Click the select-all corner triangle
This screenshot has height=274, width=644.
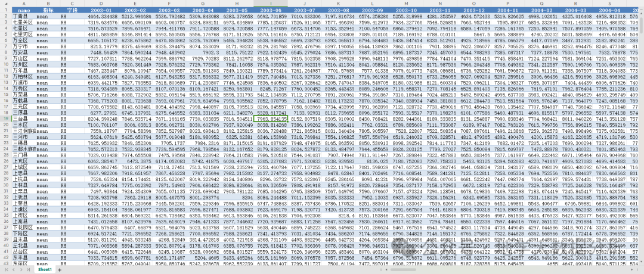(x=6, y=4)
